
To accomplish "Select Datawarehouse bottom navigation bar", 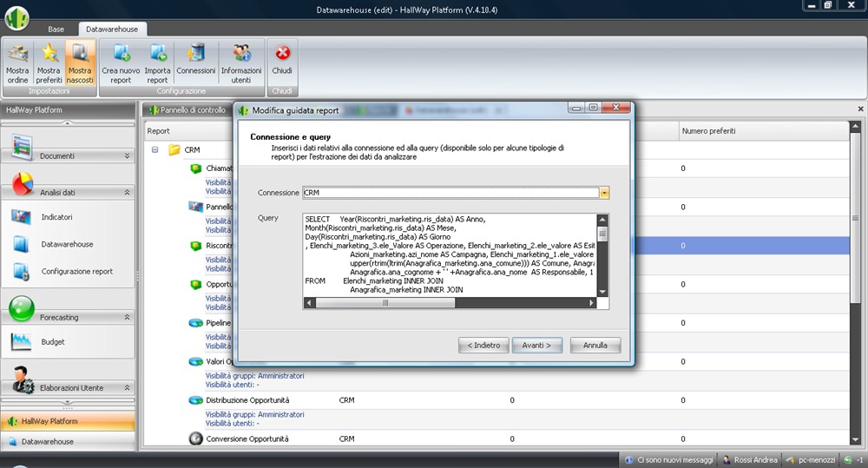I will point(68,441).
